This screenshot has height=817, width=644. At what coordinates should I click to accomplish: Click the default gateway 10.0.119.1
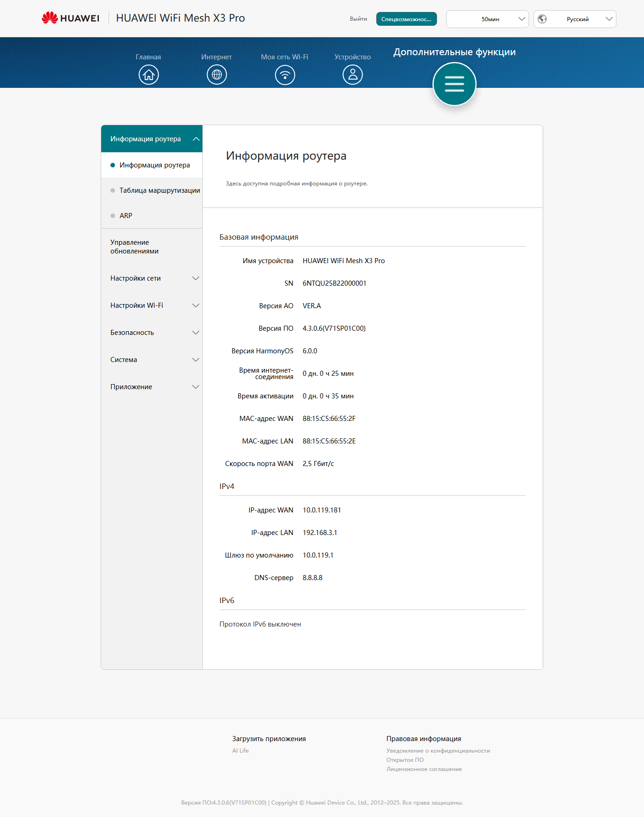pos(318,555)
